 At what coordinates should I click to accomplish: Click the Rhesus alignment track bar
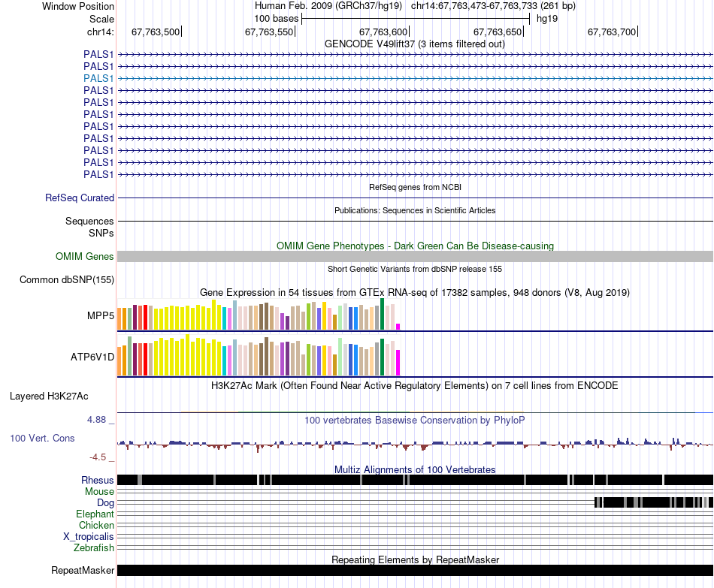(416, 480)
